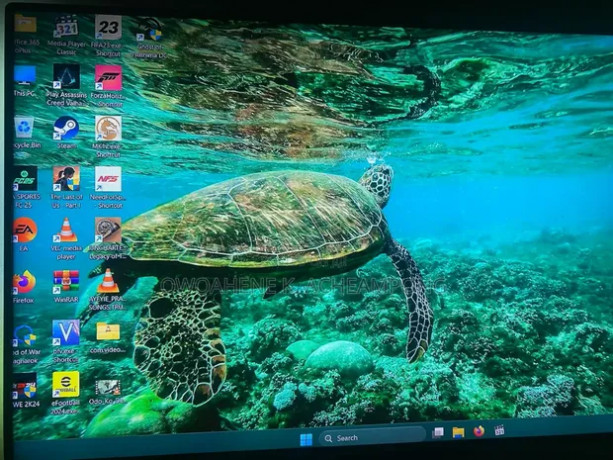Open the Firefox desktop shortcut

tap(24, 282)
